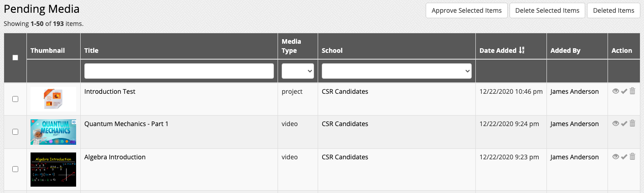Tick the Algebra Introduction row checkbox
Screen dimensions: 644x193
(15, 169)
